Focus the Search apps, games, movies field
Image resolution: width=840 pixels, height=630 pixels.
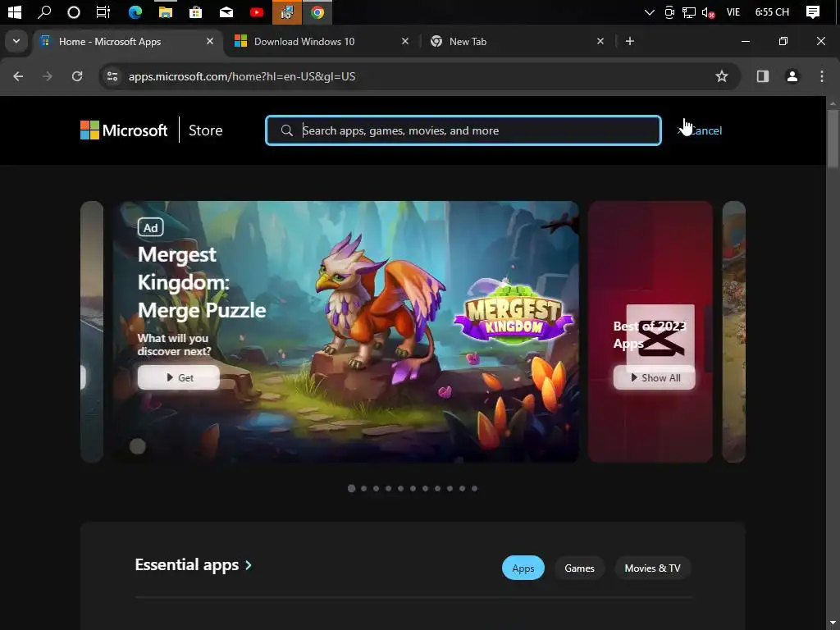click(463, 130)
